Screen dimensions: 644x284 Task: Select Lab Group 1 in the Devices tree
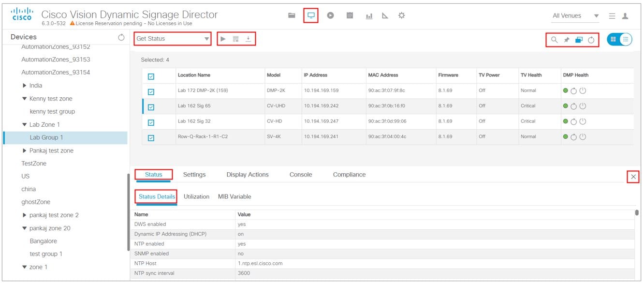click(x=65, y=138)
